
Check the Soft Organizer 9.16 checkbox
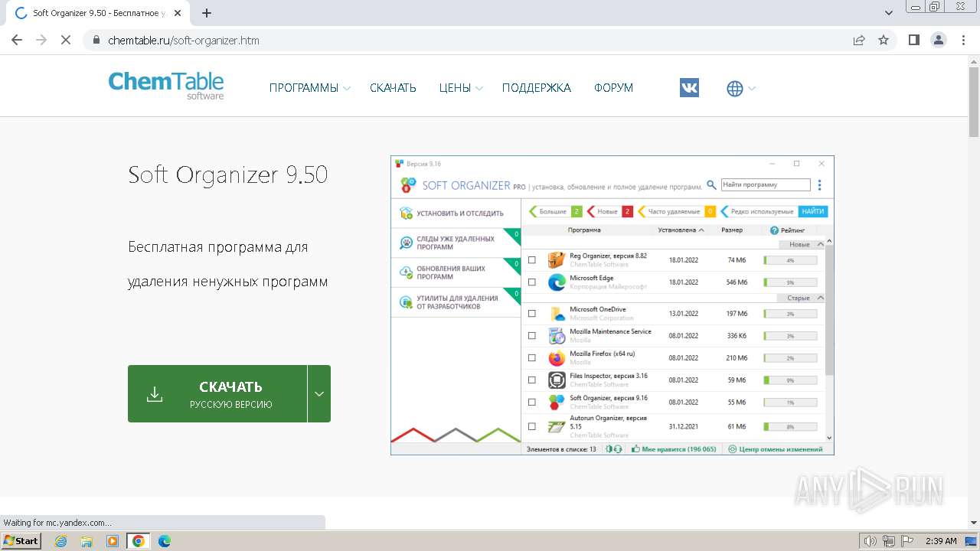click(x=532, y=402)
